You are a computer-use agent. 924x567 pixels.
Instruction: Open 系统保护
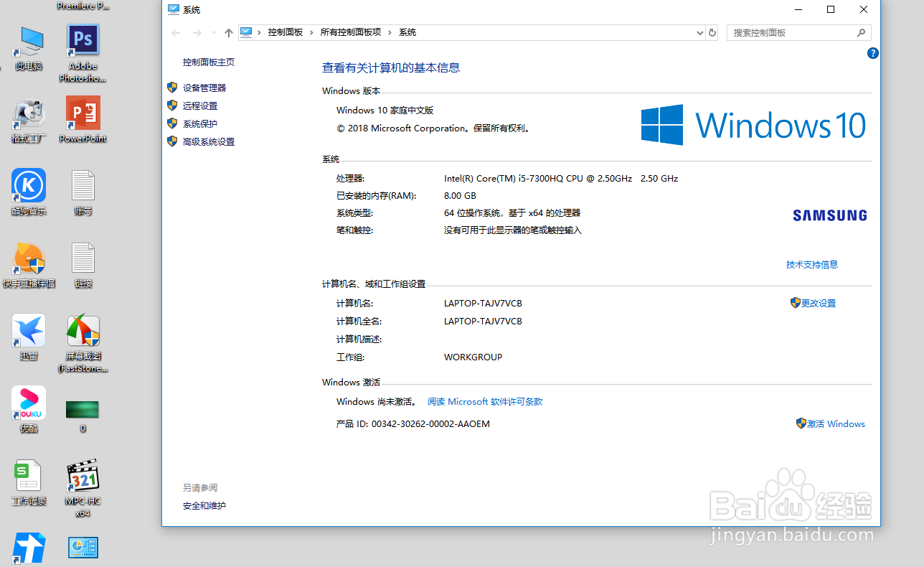(x=200, y=123)
